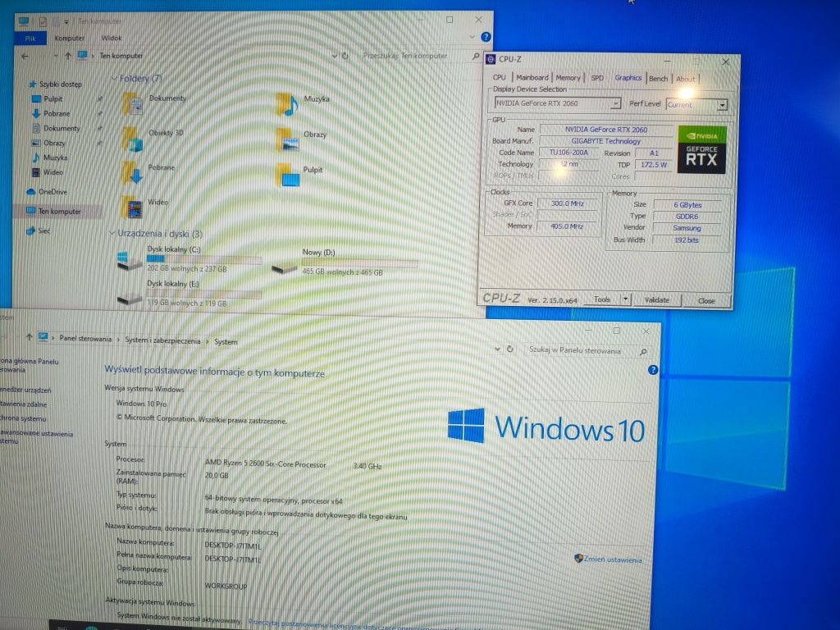Switch to the Bench tab

tap(658, 78)
